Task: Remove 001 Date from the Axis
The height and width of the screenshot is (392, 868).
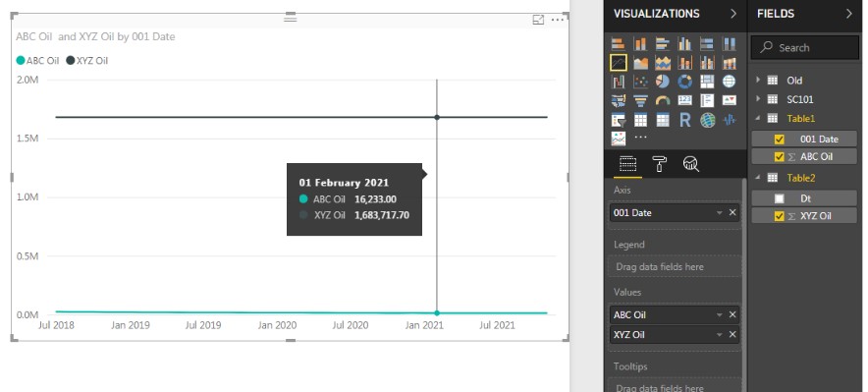Action: click(x=732, y=212)
